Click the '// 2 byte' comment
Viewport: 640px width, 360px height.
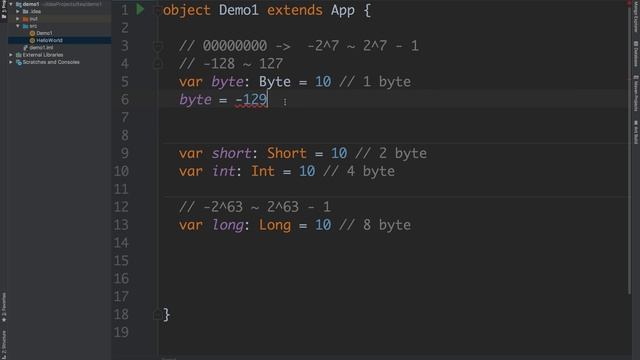pos(391,153)
